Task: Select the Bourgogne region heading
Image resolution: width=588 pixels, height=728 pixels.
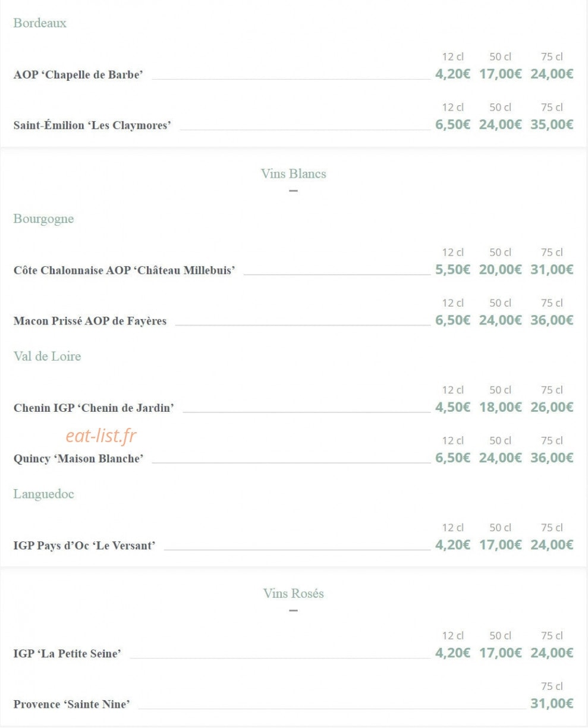Action: click(43, 219)
